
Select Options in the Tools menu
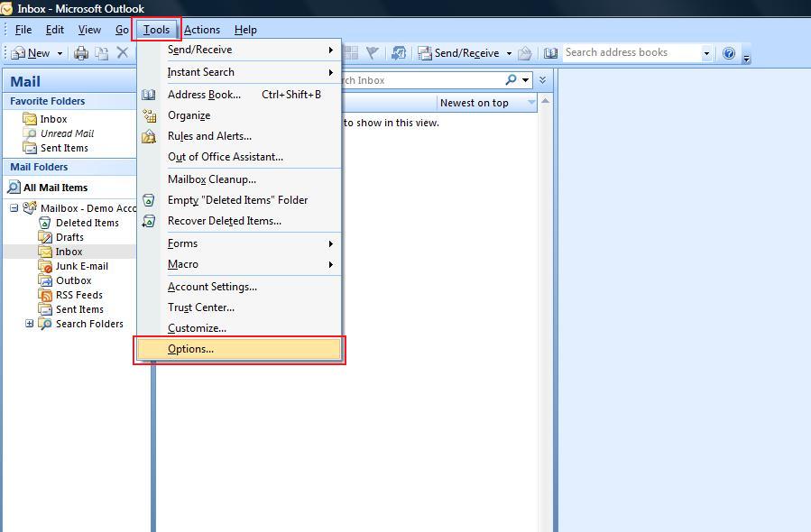click(191, 349)
